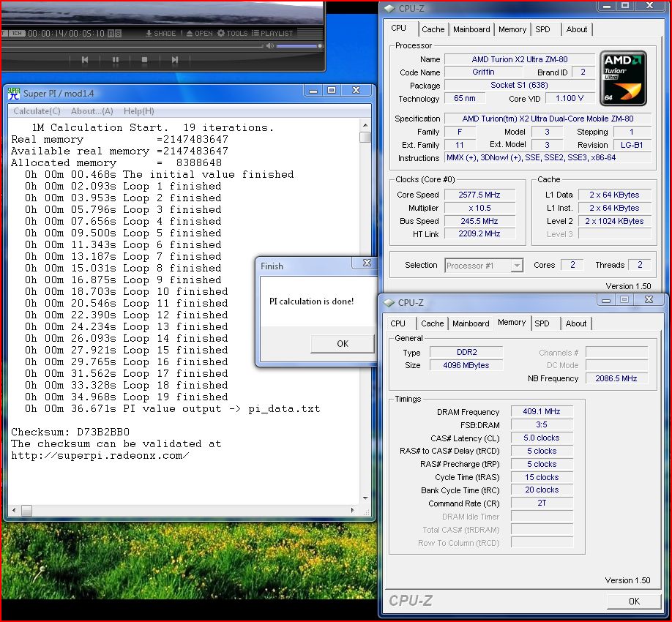Skip to previous track in media player

point(85,59)
